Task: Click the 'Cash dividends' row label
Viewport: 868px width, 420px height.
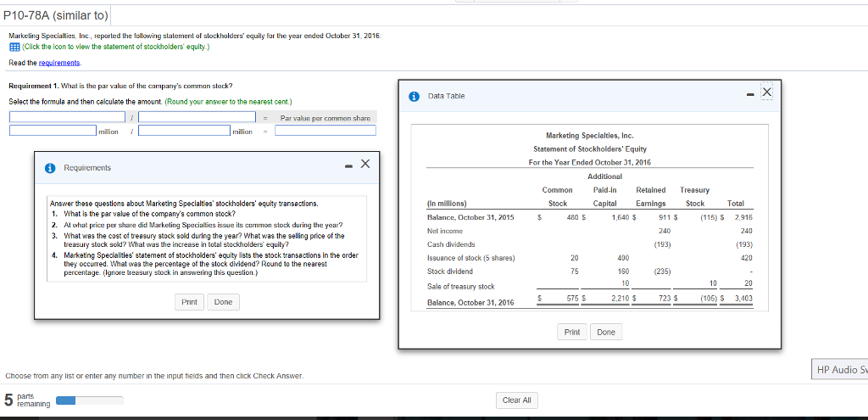Action: click(x=450, y=244)
